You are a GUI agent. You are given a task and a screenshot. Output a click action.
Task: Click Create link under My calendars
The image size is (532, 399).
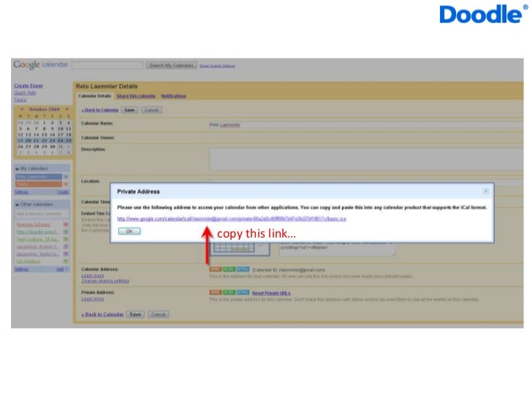pos(63,192)
